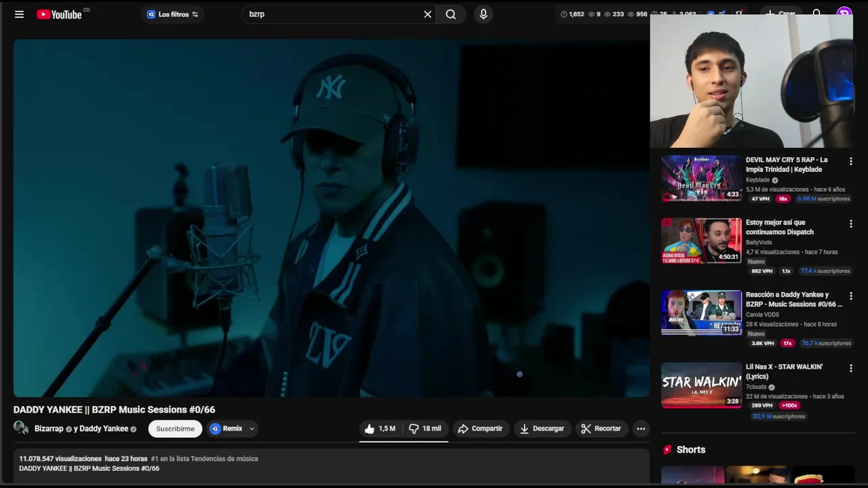
Task: Click the 11.078.547 visualizaciones description text
Action: click(x=60, y=459)
